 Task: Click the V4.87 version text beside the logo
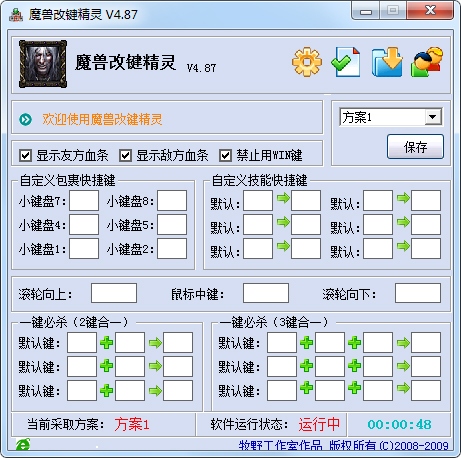[x=201, y=68]
